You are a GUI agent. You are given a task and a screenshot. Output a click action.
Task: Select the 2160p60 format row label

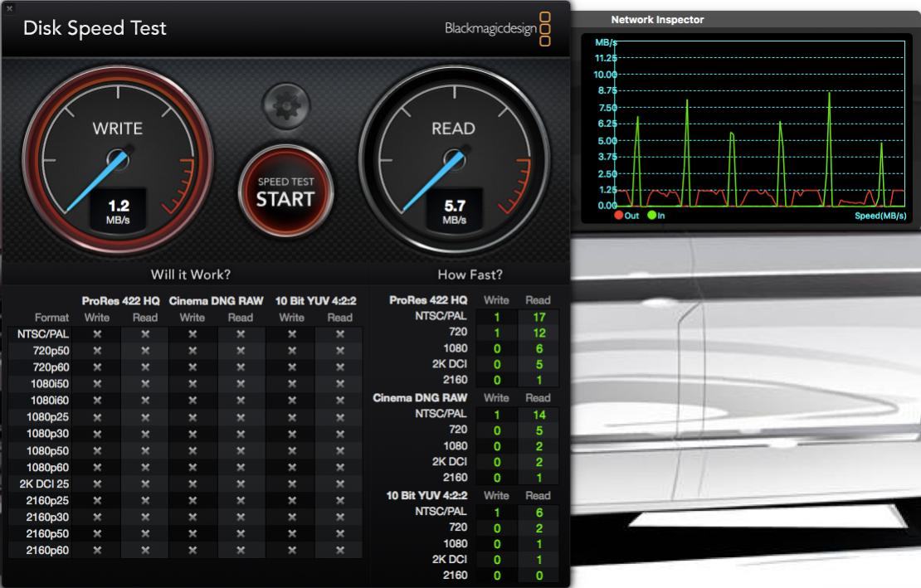tap(47, 551)
